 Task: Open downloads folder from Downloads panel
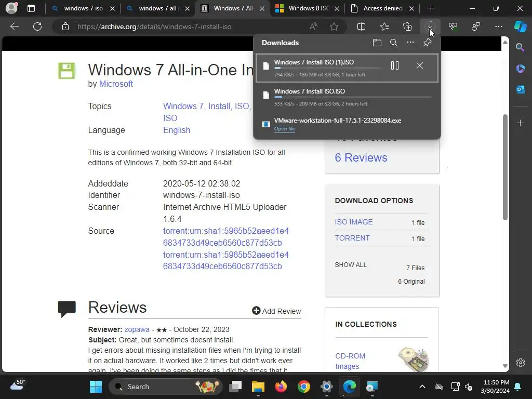tap(377, 43)
